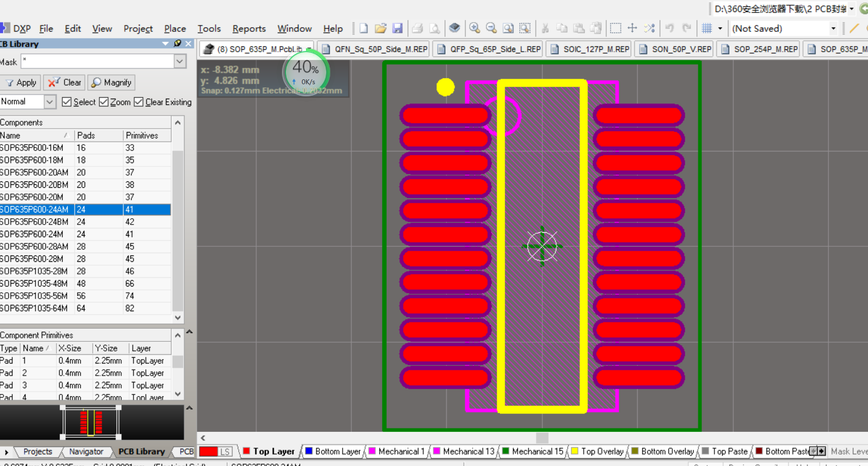868x466 pixels.
Task: Click the components list scrollbar
Action: (178, 230)
